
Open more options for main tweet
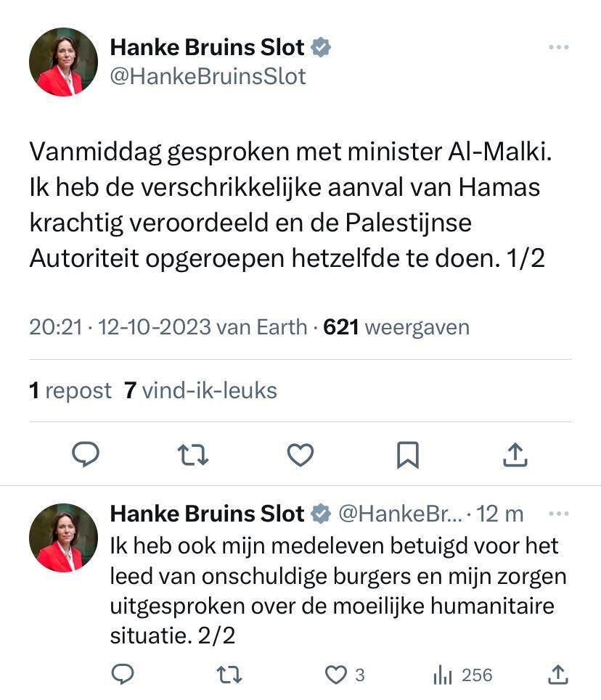coord(558,48)
